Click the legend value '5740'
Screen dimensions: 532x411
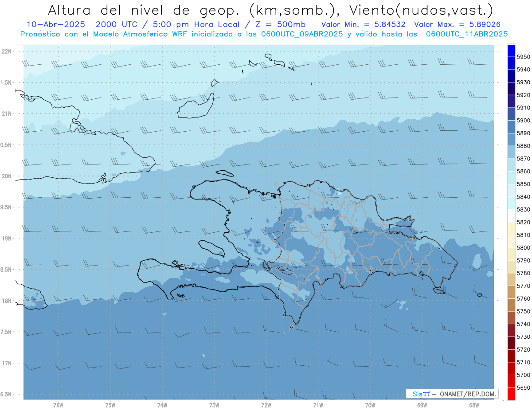coord(524,324)
